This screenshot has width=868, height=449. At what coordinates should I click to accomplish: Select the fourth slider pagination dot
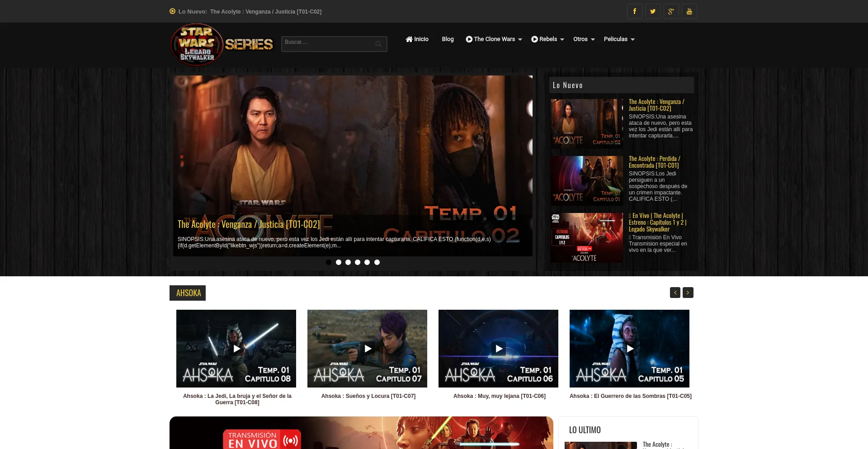358,262
